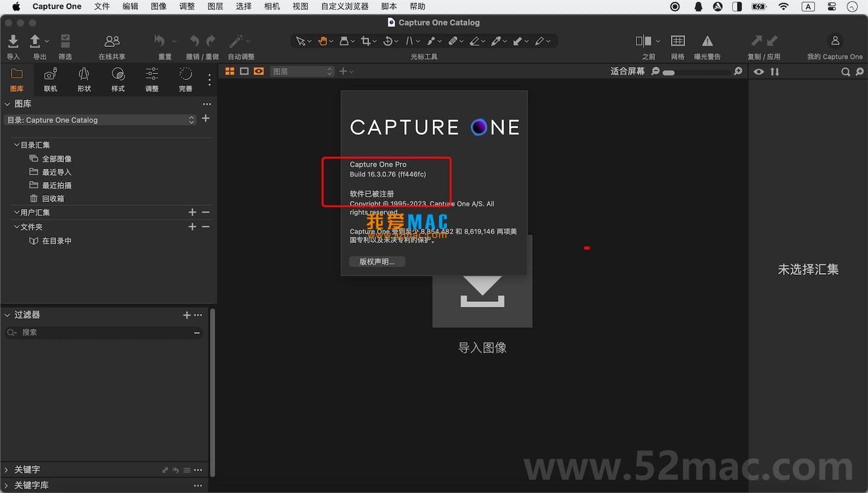Select the rotation straighten cursor tool
The width and height of the screenshot is (868, 493).
(x=388, y=41)
